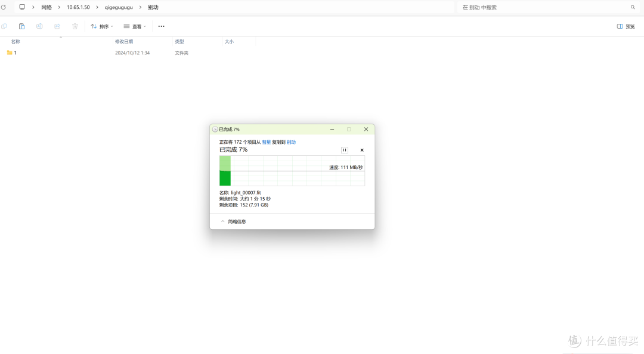Click the refresh icon beside the address bar
Screen dimensions: 644x354
4,7
